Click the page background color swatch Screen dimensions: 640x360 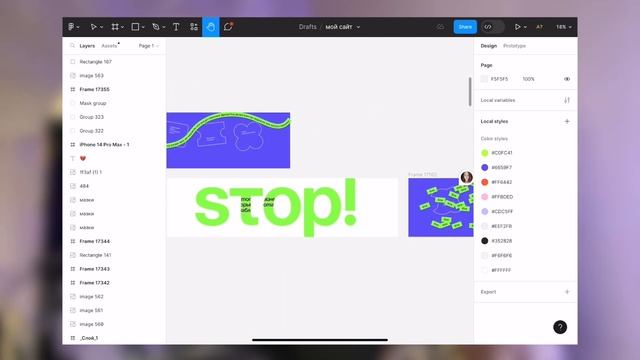click(x=484, y=79)
